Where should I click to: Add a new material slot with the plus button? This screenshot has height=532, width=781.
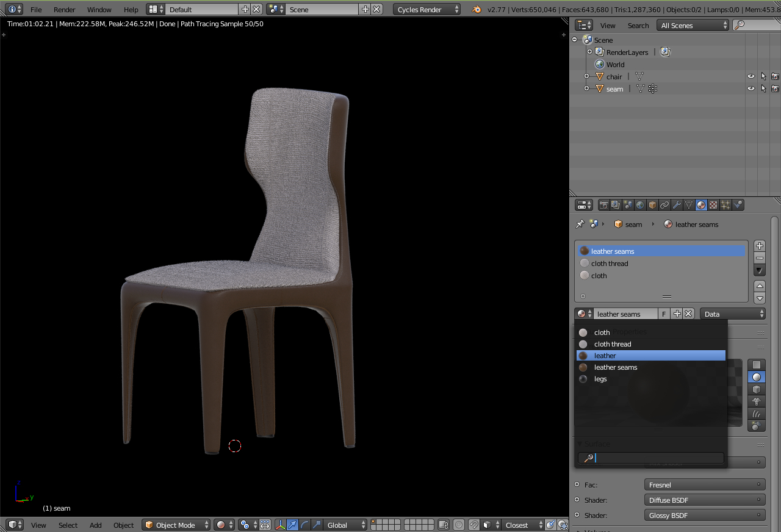click(x=759, y=246)
